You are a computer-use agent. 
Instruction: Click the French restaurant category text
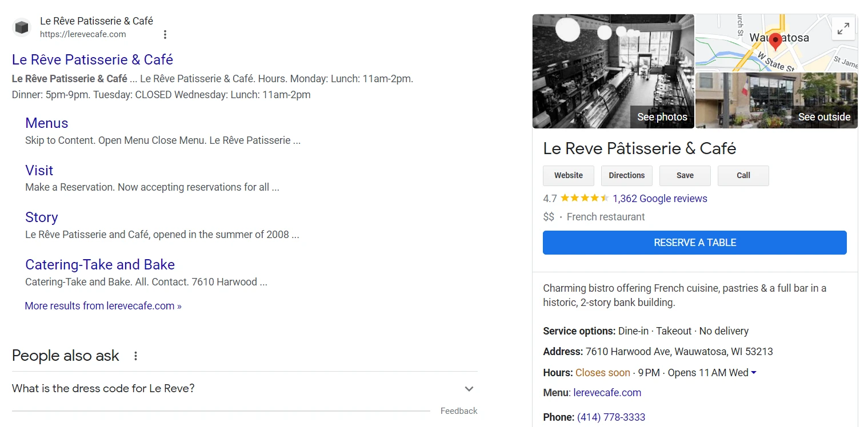(606, 217)
